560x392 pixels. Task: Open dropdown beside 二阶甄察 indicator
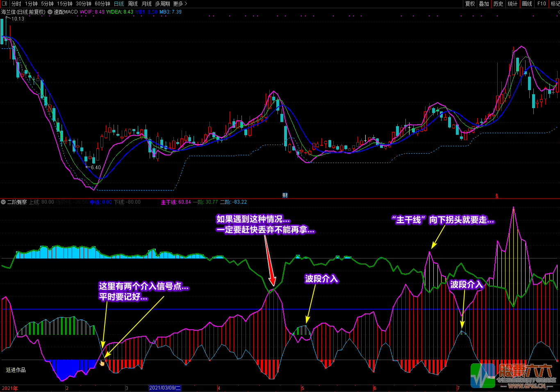tap(4, 202)
